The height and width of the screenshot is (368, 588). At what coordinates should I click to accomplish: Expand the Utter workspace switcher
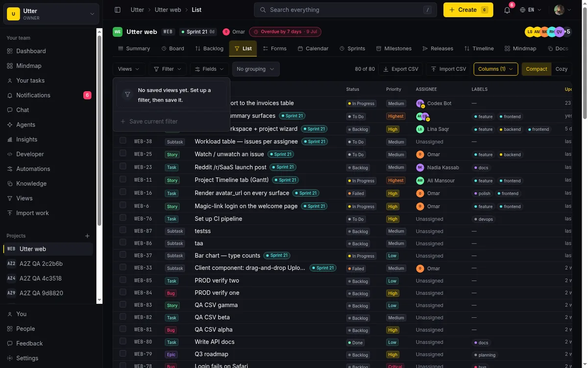(x=51, y=14)
